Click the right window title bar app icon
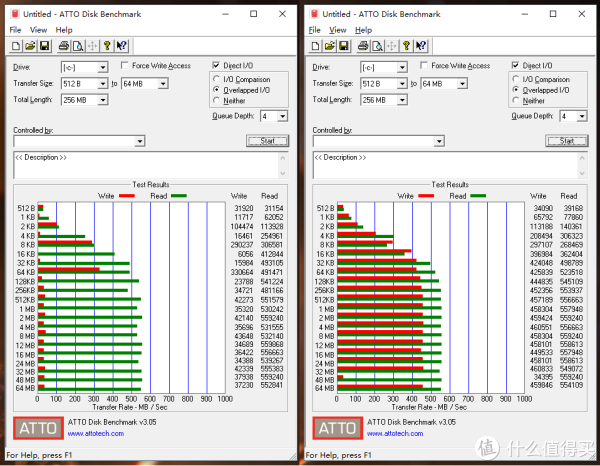Viewport: 600px width, 466px height. [x=314, y=14]
